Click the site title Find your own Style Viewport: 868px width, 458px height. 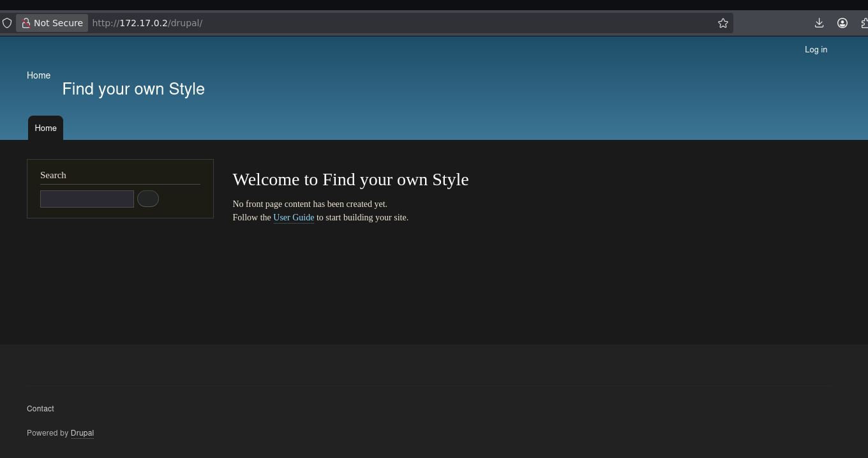(x=133, y=89)
